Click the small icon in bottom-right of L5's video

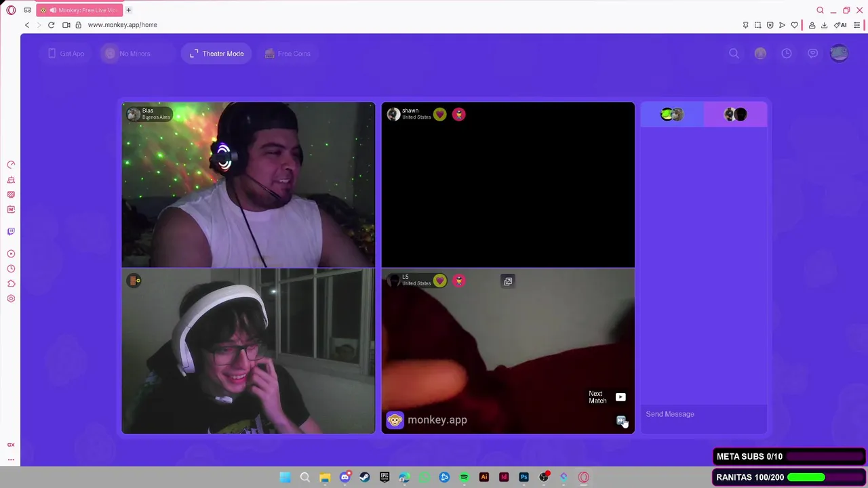tap(620, 421)
